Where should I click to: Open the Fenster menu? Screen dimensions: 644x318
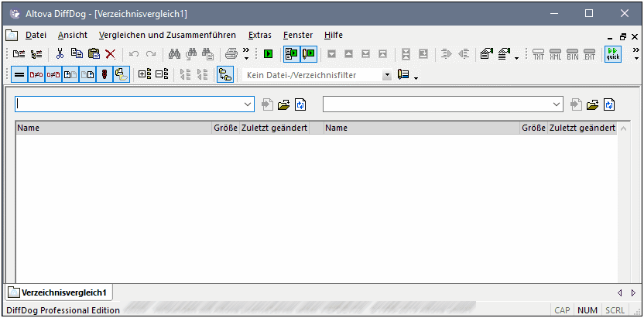(x=298, y=36)
